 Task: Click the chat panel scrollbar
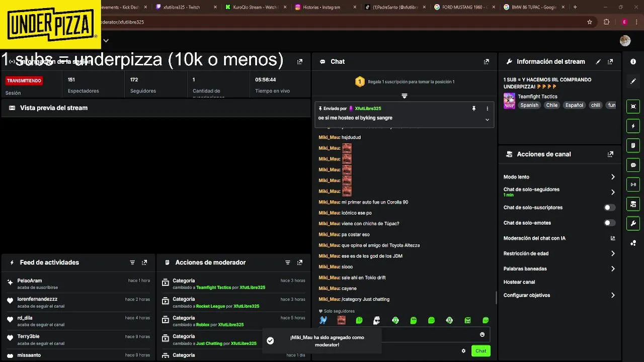pyautogui.click(x=496, y=298)
